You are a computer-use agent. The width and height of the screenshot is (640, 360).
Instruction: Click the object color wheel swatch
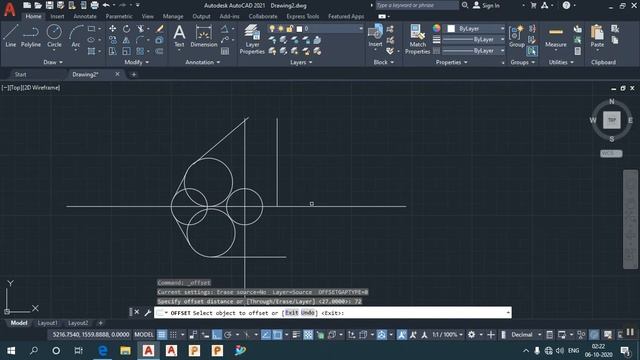click(437, 28)
